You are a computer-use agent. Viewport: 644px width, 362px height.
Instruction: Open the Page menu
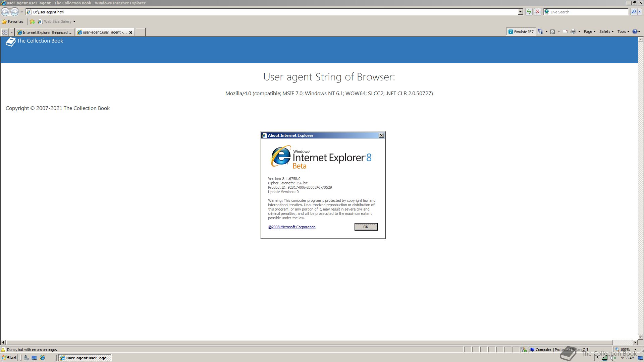click(589, 32)
